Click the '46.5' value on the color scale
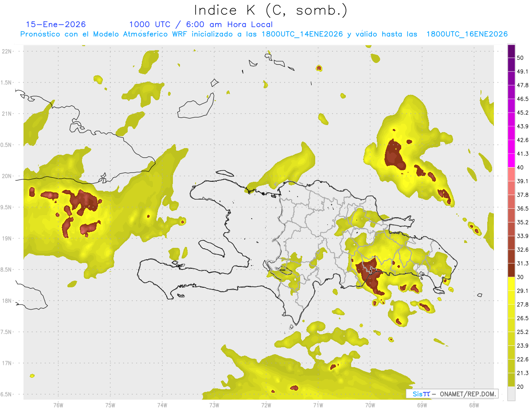The image size is (532, 411). [523, 99]
